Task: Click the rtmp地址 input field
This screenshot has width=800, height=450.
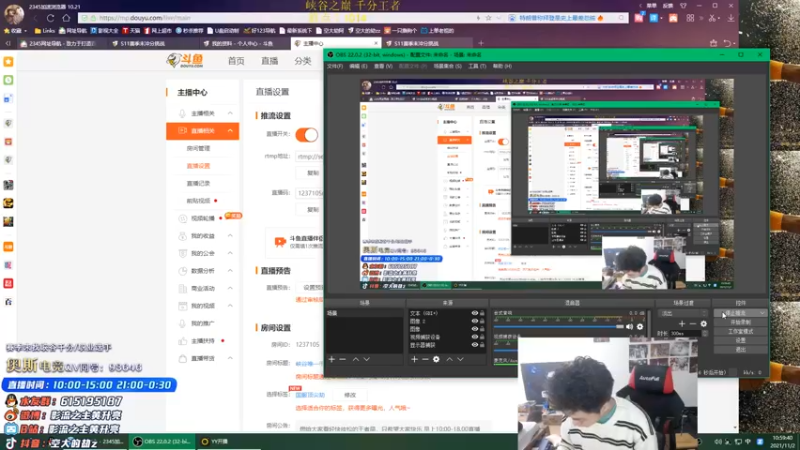Action: pos(309,157)
